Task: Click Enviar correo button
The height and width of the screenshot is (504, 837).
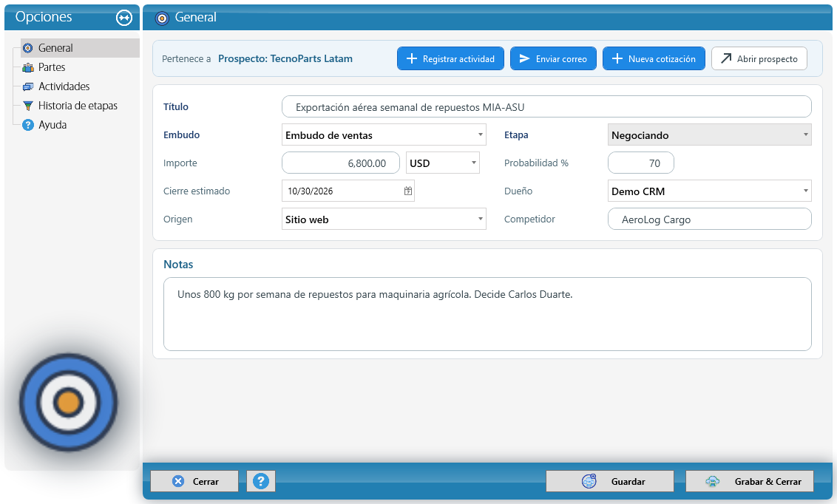Action: [553, 58]
